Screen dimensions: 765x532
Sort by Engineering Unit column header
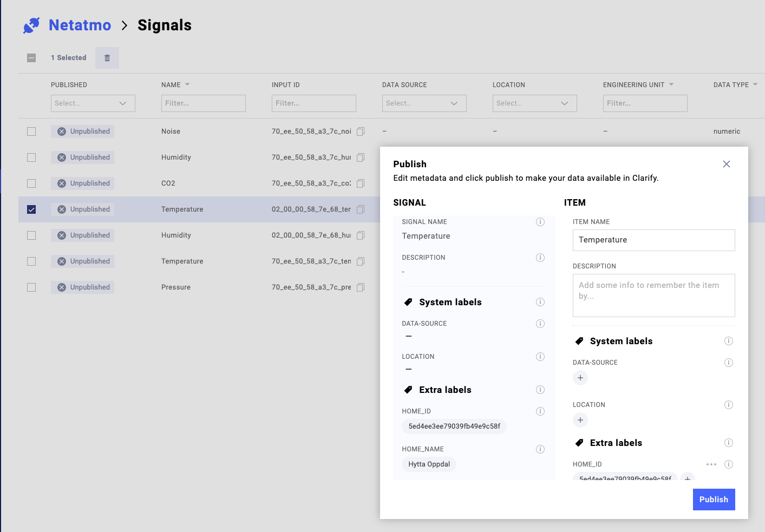633,85
